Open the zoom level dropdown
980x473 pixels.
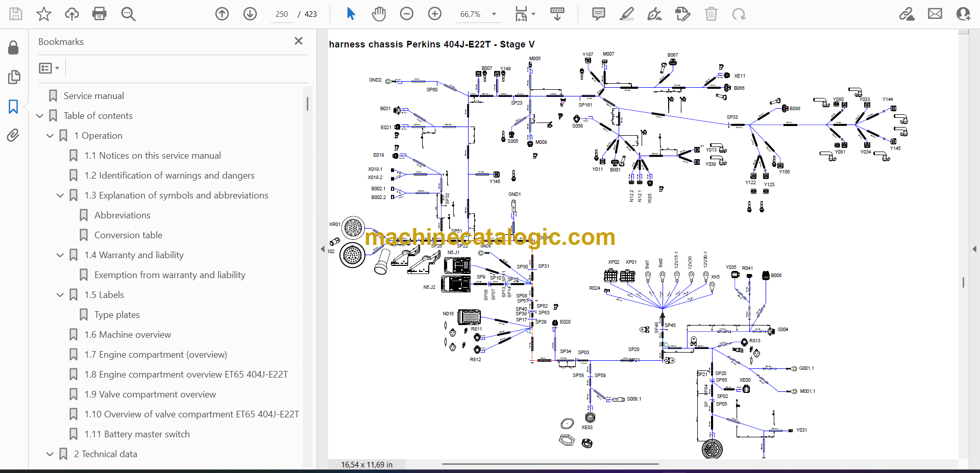[x=494, y=14]
